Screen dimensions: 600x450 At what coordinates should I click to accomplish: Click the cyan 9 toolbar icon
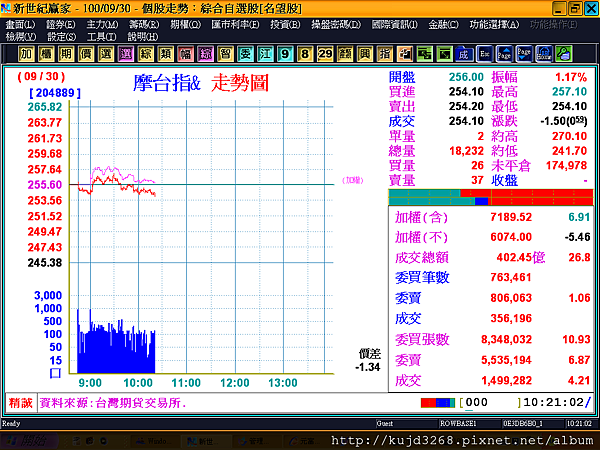click(x=285, y=54)
